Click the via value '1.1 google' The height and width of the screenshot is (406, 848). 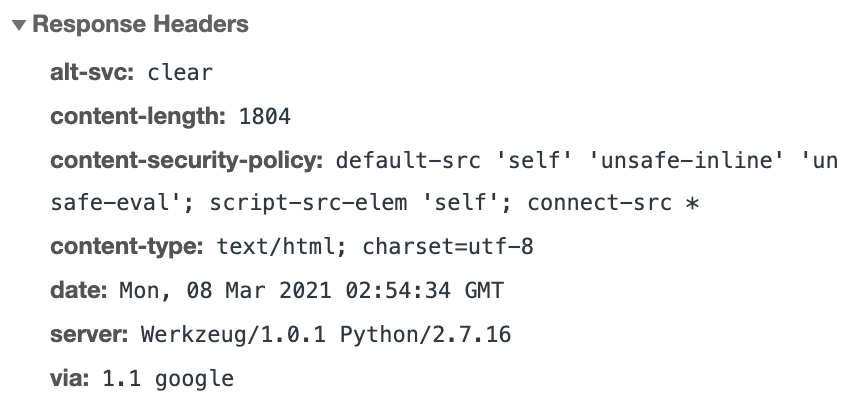coord(168,379)
